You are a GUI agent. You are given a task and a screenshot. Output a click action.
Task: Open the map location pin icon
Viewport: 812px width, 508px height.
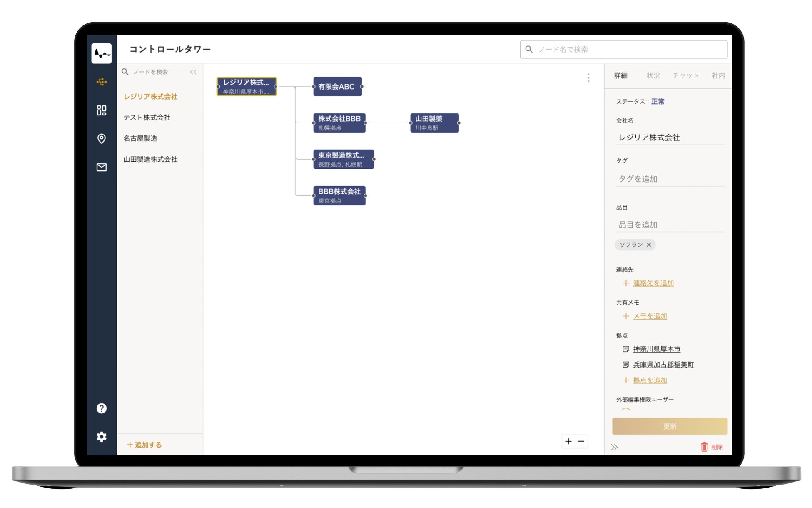101,138
